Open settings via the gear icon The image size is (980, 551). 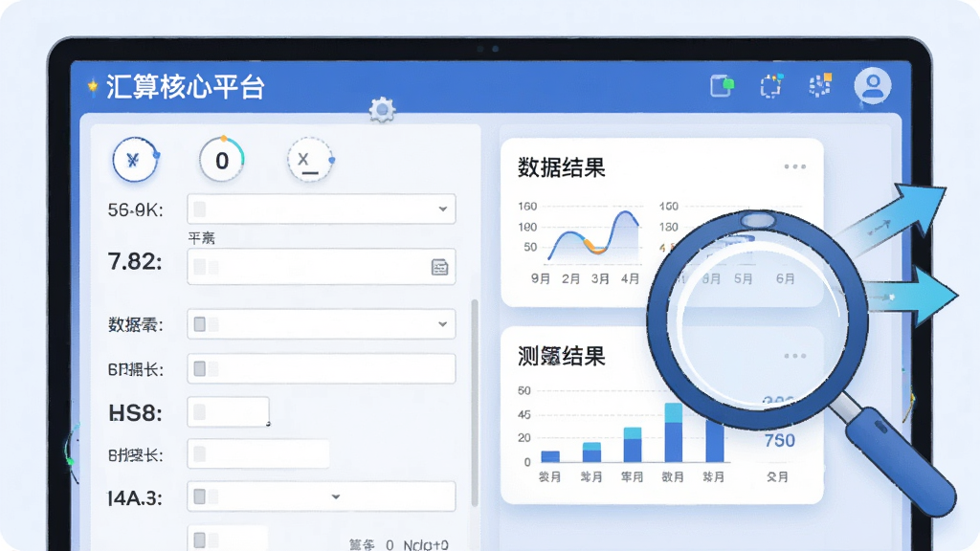[382, 110]
